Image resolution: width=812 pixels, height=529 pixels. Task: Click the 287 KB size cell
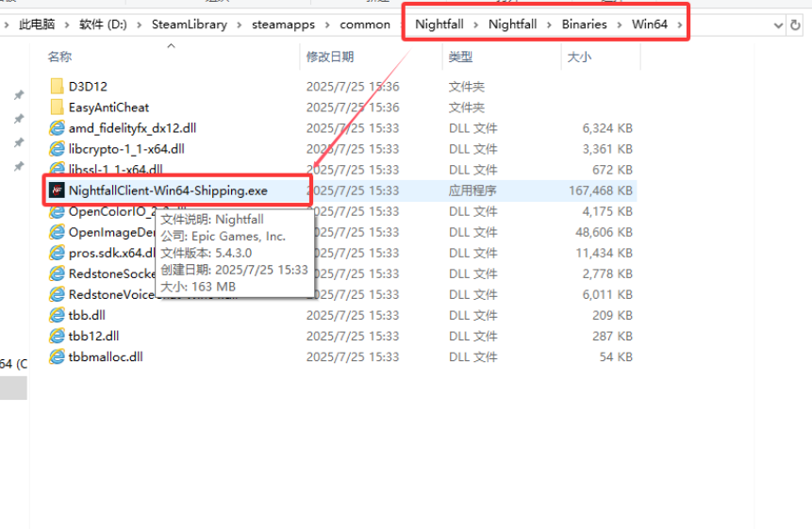point(613,336)
